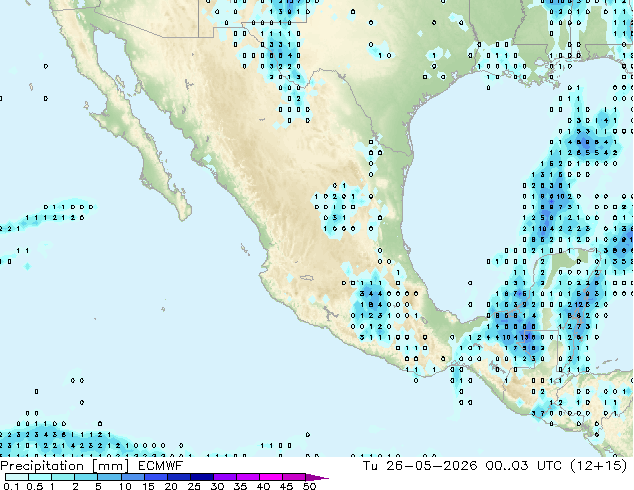Image resolution: width=634 pixels, height=490 pixels.
Task: Click the '50' legend value
Action: pyautogui.click(x=309, y=486)
